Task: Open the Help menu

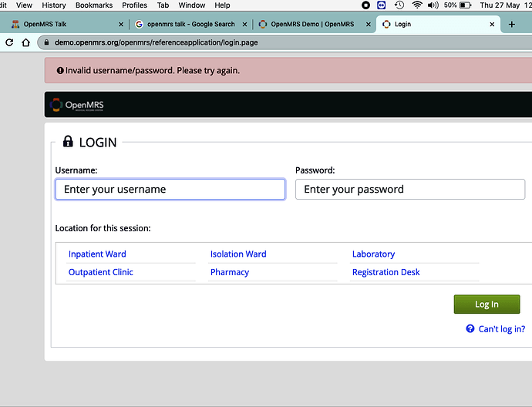Action: tap(222, 5)
